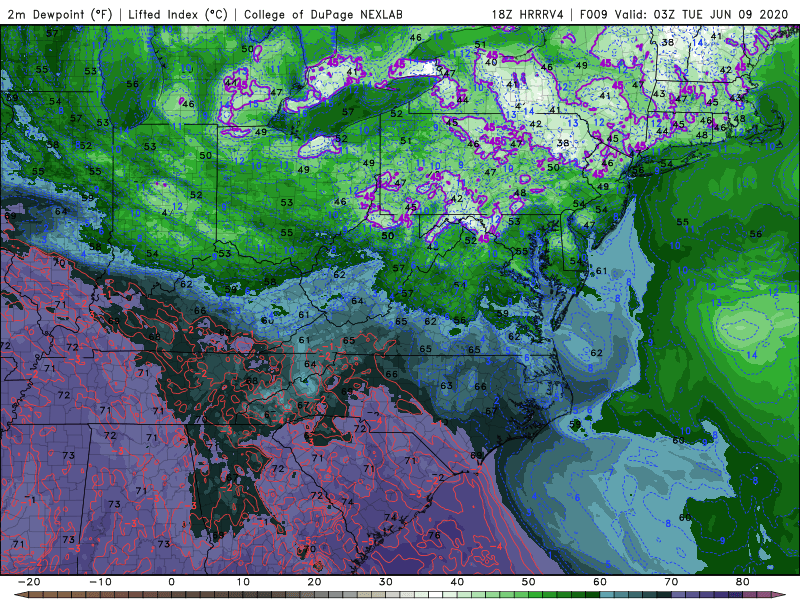Click the '0' colorbar scale label
The image size is (800, 600).
(x=171, y=582)
